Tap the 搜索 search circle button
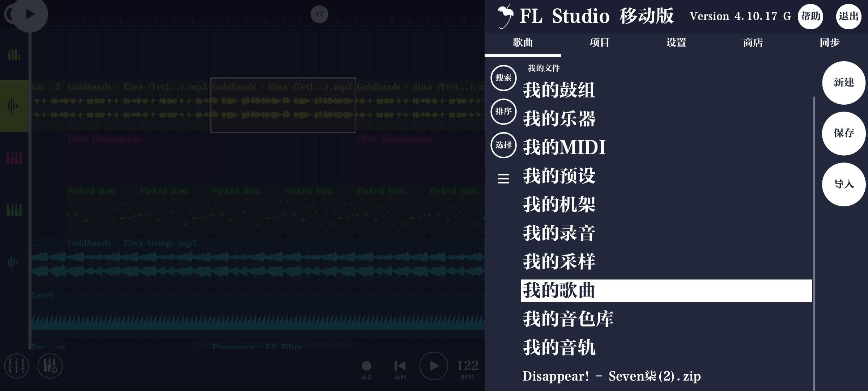The height and width of the screenshot is (391, 868). (503, 78)
